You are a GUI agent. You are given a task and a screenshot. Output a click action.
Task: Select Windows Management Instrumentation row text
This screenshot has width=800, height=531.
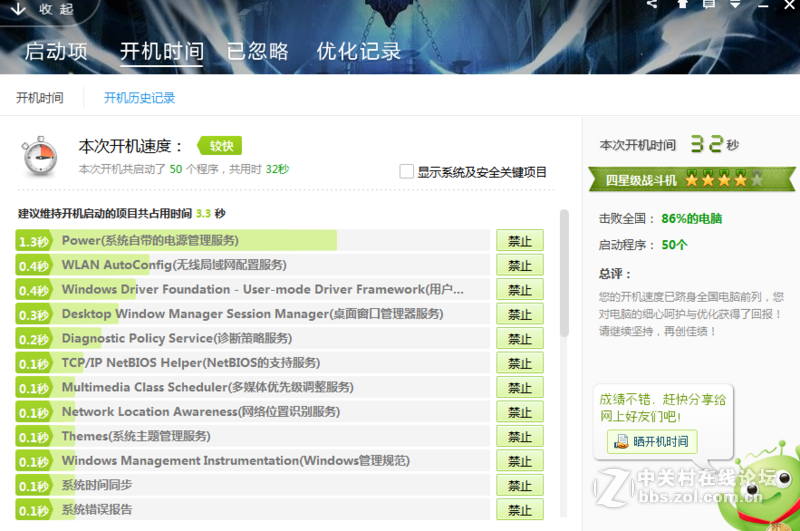pos(236,461)
